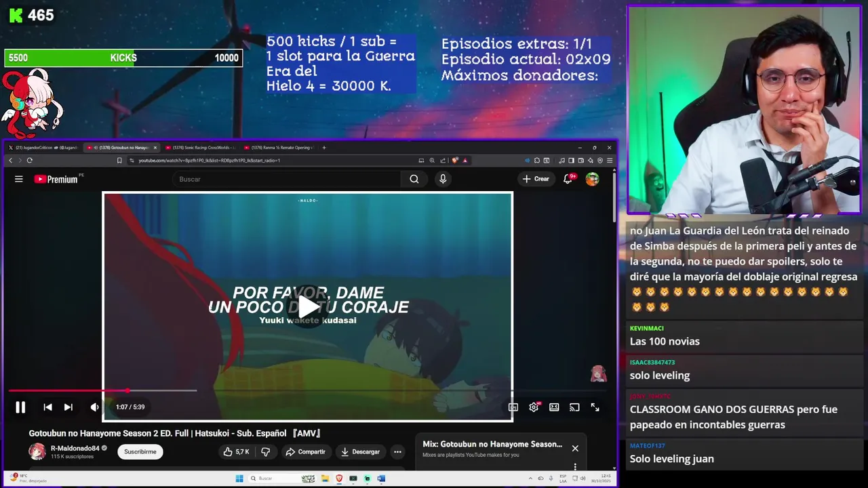Toggle theater mode in the player
The height and width of the screenshot is (488, 868).
pyautogui.click(x=554, y=407)
